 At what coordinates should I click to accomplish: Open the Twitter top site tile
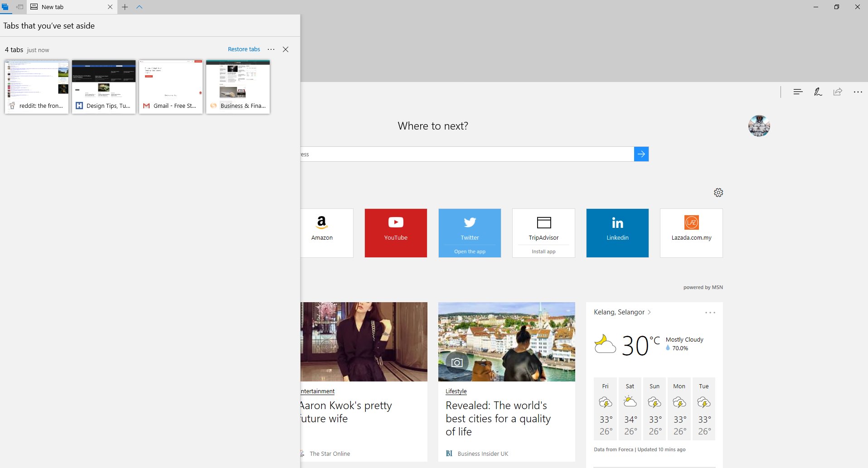pyautogui.click(x=470, y=233)
